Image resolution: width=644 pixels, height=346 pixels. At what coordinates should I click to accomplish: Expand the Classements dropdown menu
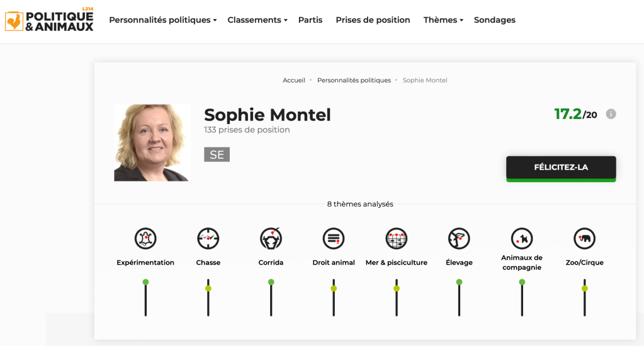tap(257, 20)
